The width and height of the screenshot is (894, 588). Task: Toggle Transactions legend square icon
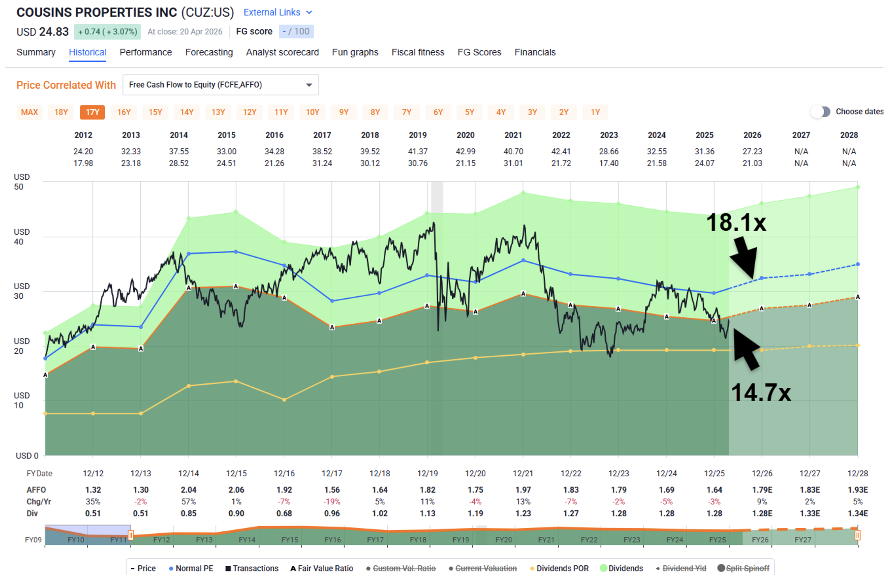tap(228, 569)
